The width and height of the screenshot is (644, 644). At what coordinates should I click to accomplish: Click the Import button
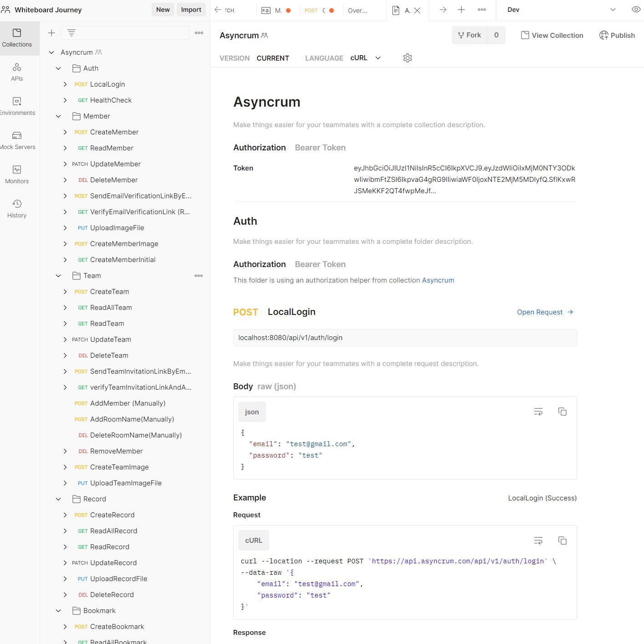point(191,10)
